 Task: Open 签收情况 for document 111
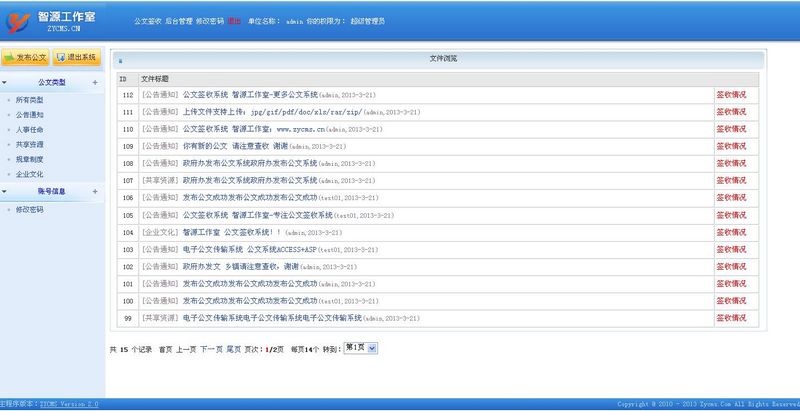click(731, 112)
